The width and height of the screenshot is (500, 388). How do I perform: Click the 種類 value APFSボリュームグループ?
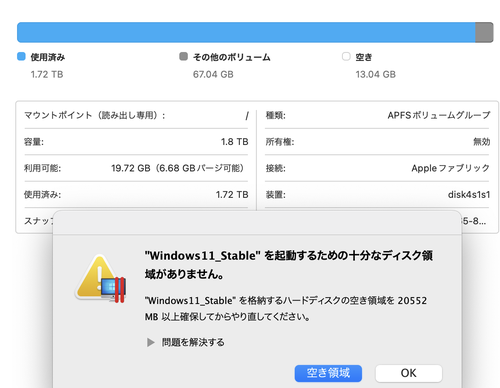coord(439,115)
